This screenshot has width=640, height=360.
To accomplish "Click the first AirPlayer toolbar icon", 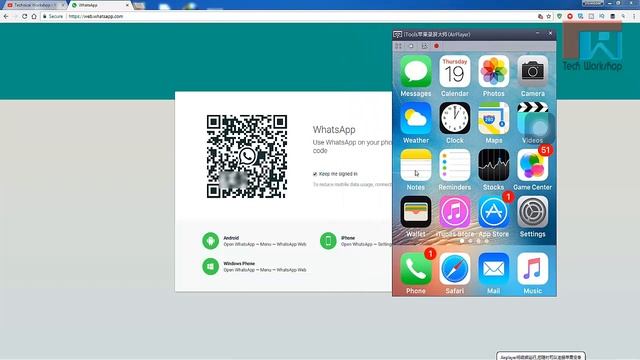I will [398, 46].
